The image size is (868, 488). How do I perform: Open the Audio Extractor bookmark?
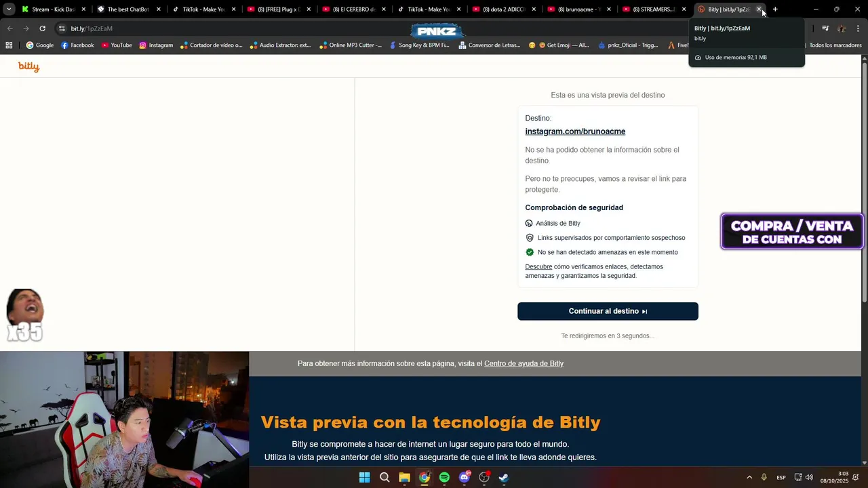click(280, 45)
